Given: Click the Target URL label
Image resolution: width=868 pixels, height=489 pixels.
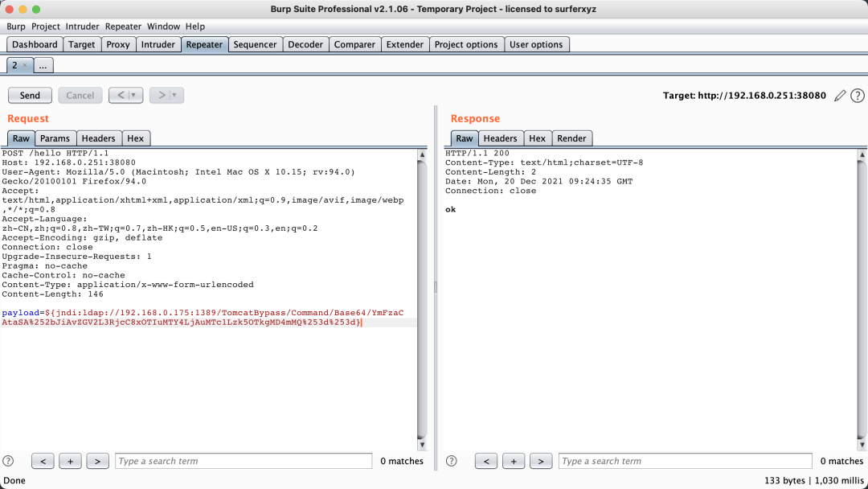Looking at the screenshot, I should (744, 95).
